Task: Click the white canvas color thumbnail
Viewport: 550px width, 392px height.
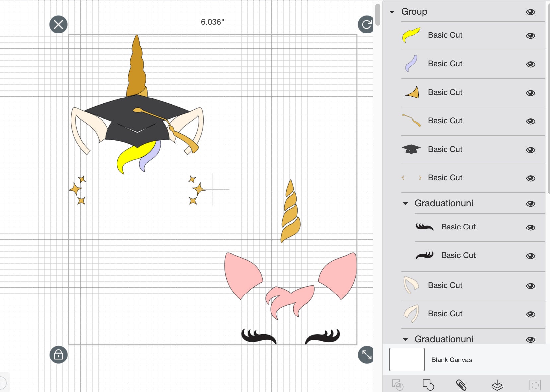Action: [x=407, y=360]
